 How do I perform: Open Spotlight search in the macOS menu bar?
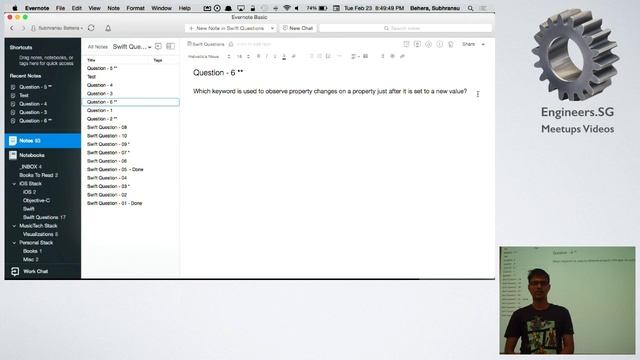pos(471,8)
